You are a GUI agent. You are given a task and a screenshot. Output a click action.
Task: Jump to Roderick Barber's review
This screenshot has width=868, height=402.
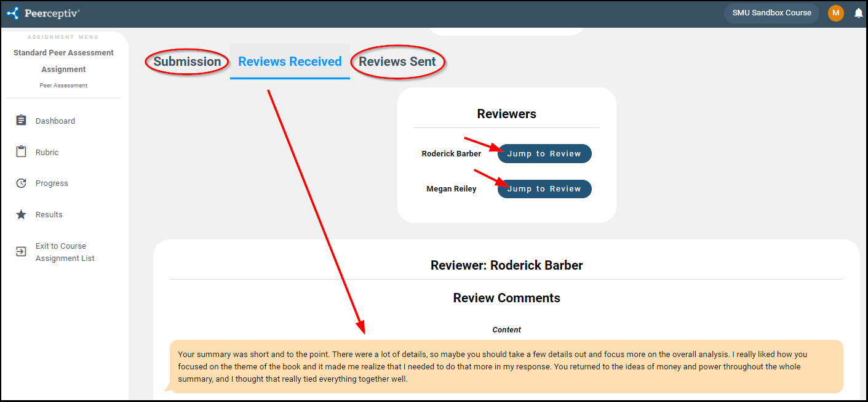(544, 154)
